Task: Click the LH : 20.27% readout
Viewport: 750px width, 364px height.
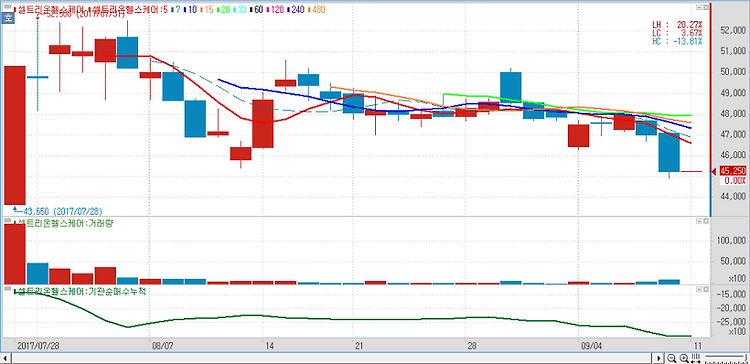Action: click(x=677, y=24)
